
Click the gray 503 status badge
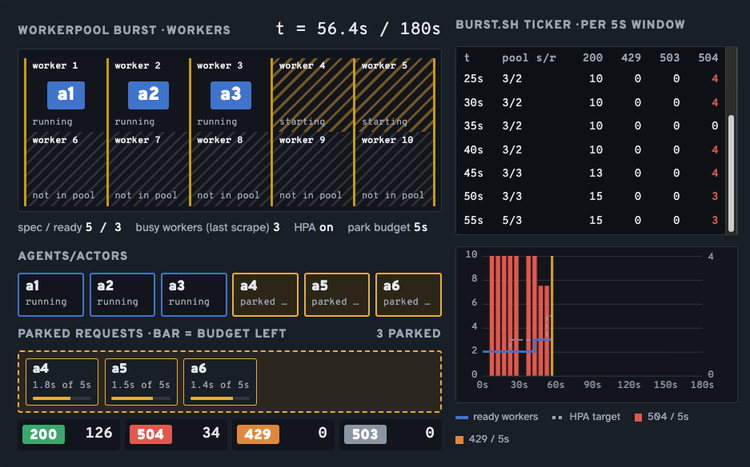(365, 434)
